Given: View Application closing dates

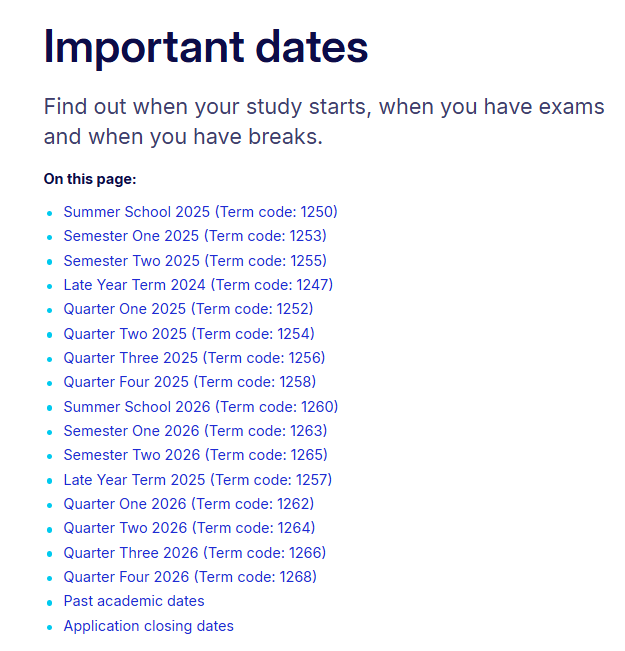Looking at the screenshot, I should coord(148,626).
